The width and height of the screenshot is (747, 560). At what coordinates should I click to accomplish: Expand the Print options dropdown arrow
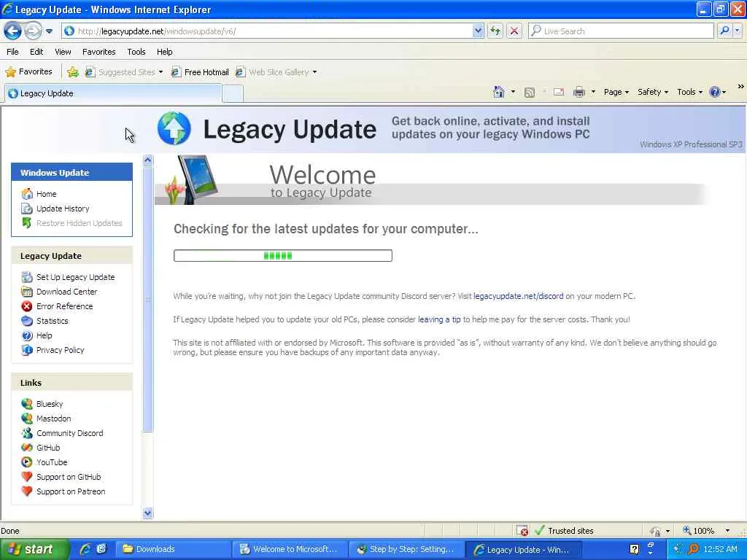[x=593, y=92]
